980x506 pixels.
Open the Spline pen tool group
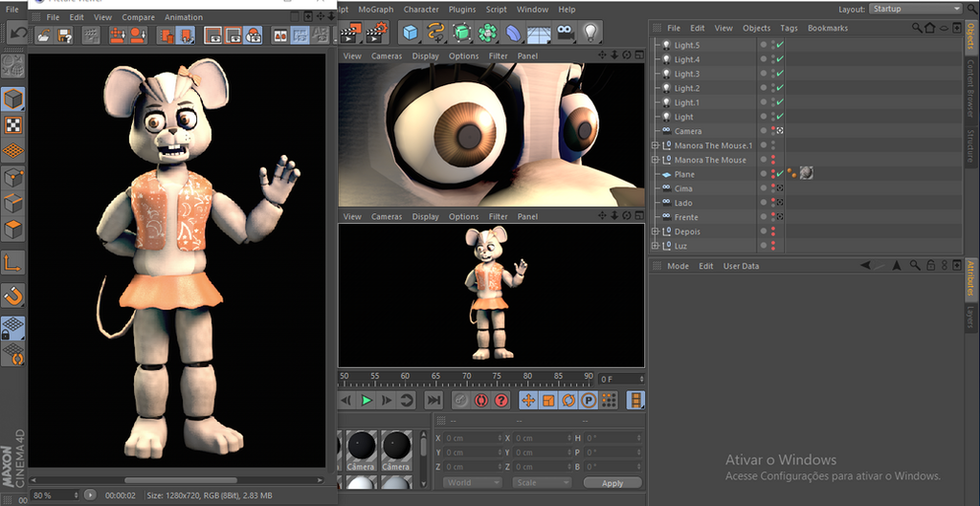coord(435,33)
